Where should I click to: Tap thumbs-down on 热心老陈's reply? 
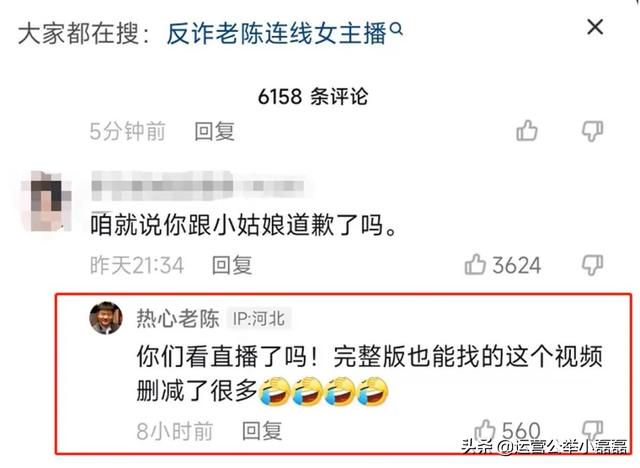coord(592,431)
